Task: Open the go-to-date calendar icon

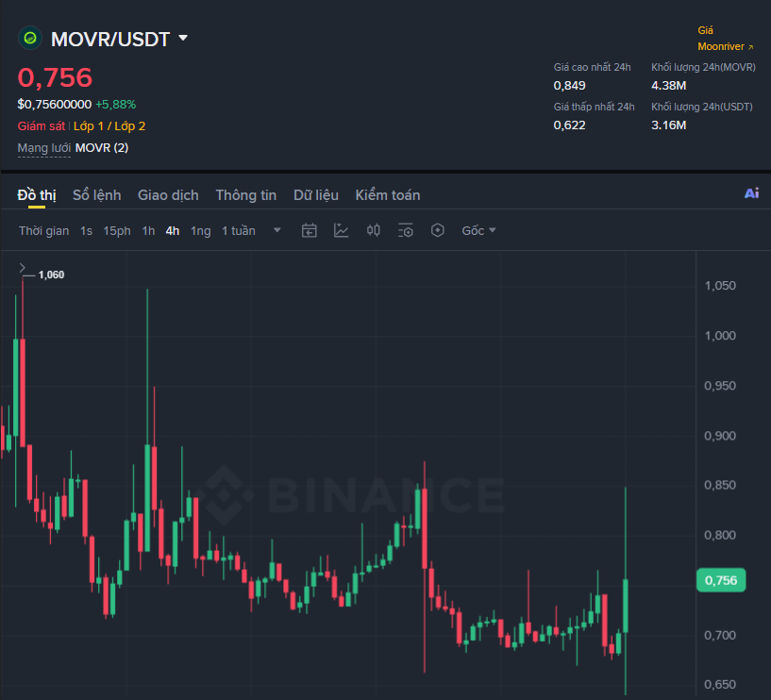Action: (x=310, y=230)
